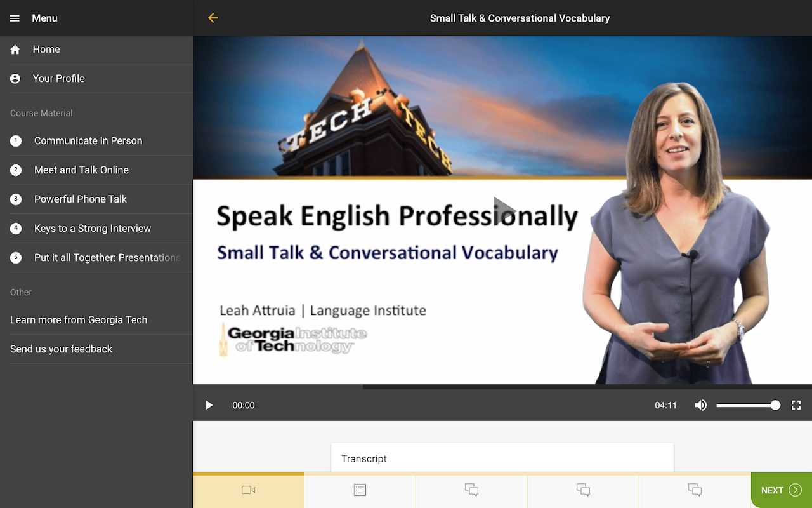812x508 pixels.
Task: Click the number 1 module badge
Action: click(16, 141)
